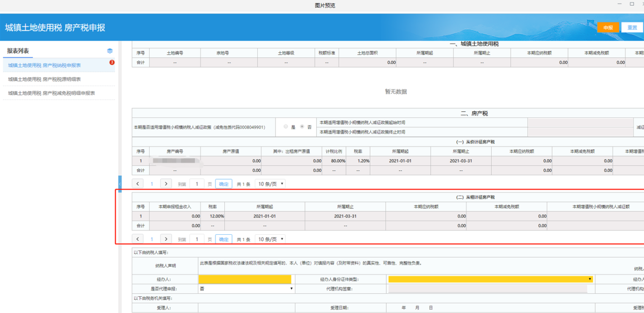Open the 10条/页 dropdown under 从租计征 table
The height and width of the screenshot is (313, 644).
point(270,239)
